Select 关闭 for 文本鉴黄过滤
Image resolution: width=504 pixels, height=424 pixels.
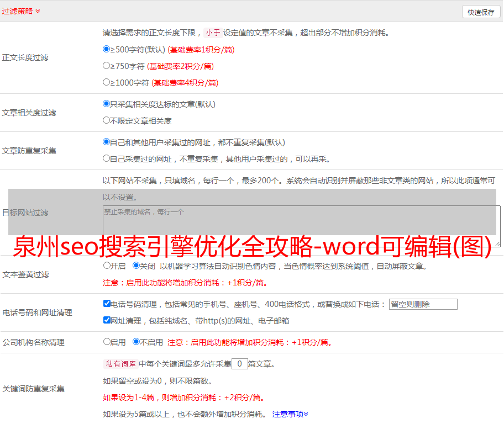pos(136,266)
